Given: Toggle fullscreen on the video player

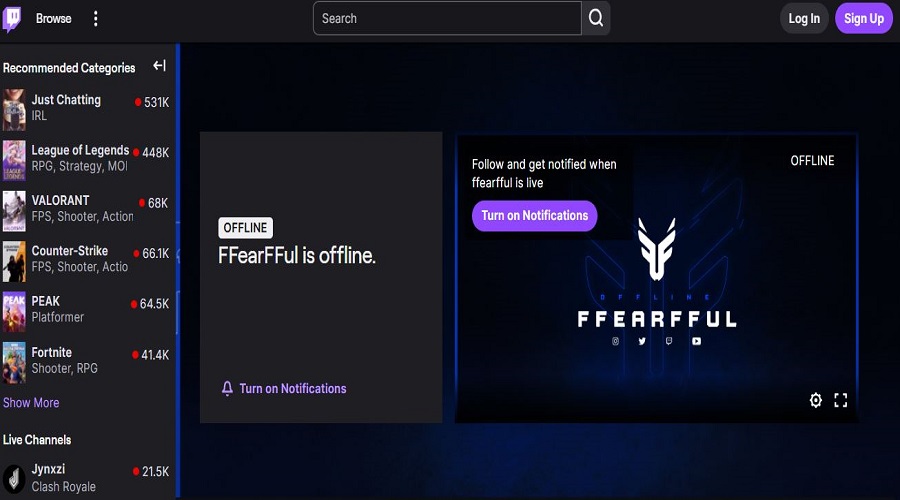Looking at the screenshot, I should (x=841, y=400).
